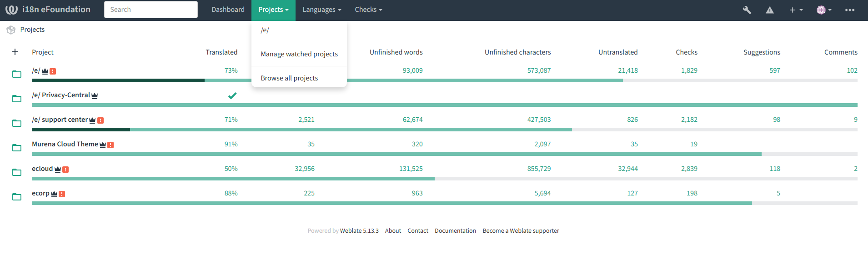Click the folder icon for Murena Cloud Theme
The width and height of the screenshot is (868, 270).
tap(17, 148)
